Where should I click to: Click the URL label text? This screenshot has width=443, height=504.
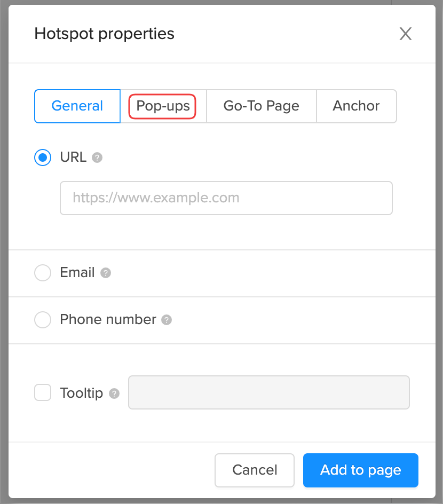tap(73, 157)
